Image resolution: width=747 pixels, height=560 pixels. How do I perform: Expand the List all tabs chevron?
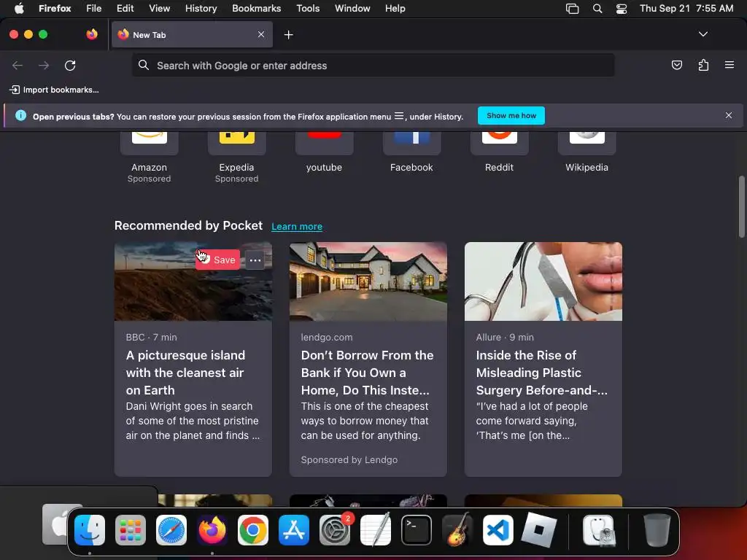pyautogui.click(x=703, y=34)
